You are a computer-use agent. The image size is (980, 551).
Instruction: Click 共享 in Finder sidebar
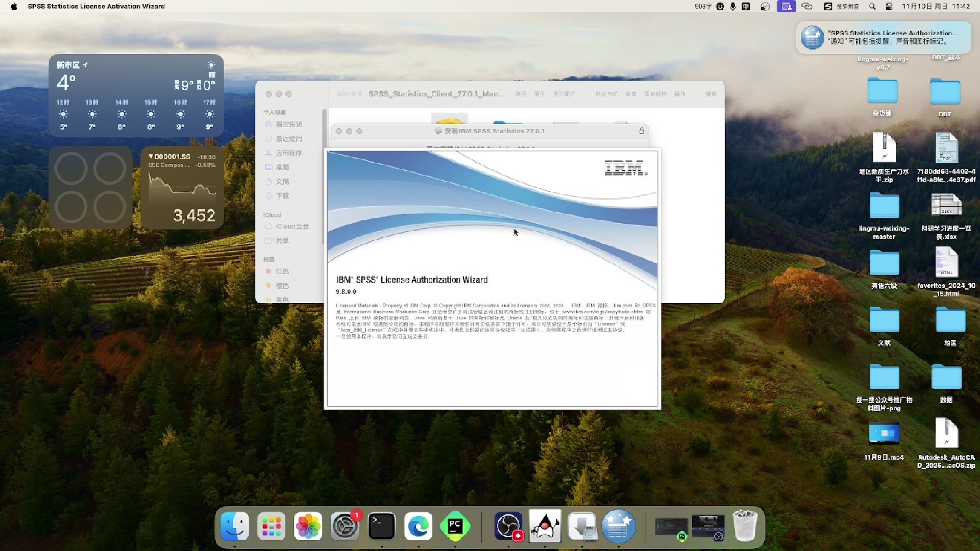(282, 240)
